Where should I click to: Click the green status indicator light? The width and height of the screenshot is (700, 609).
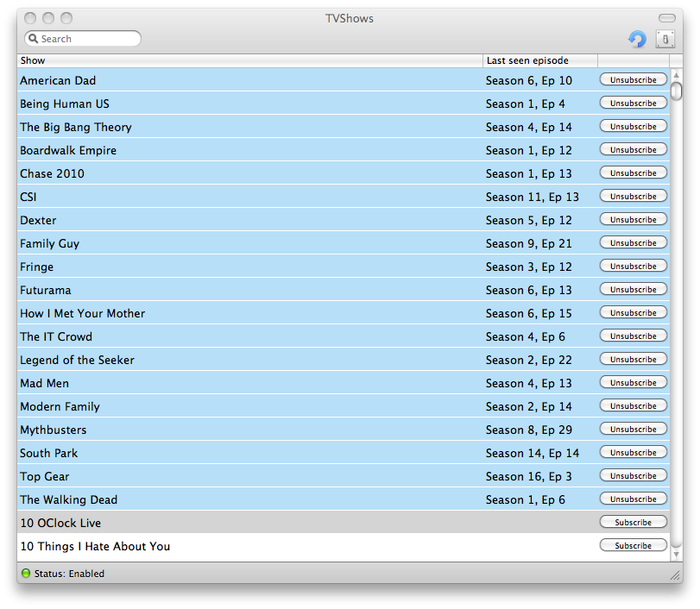click(x=26, y=573)
